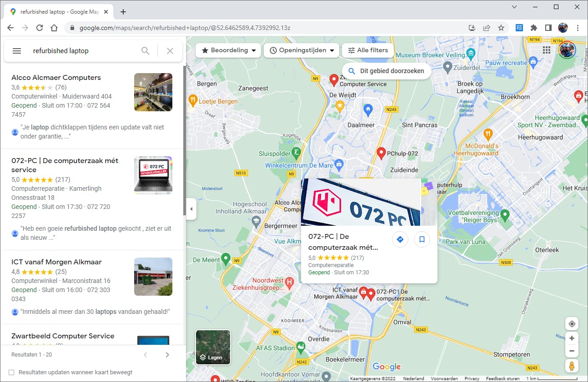Open a new browser tab
The image size is (588, 382).
click(x=123, y=12)
